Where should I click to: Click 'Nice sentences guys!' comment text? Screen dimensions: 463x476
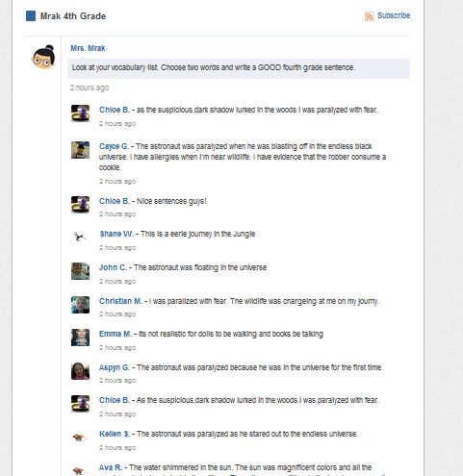tap(171, 201)
